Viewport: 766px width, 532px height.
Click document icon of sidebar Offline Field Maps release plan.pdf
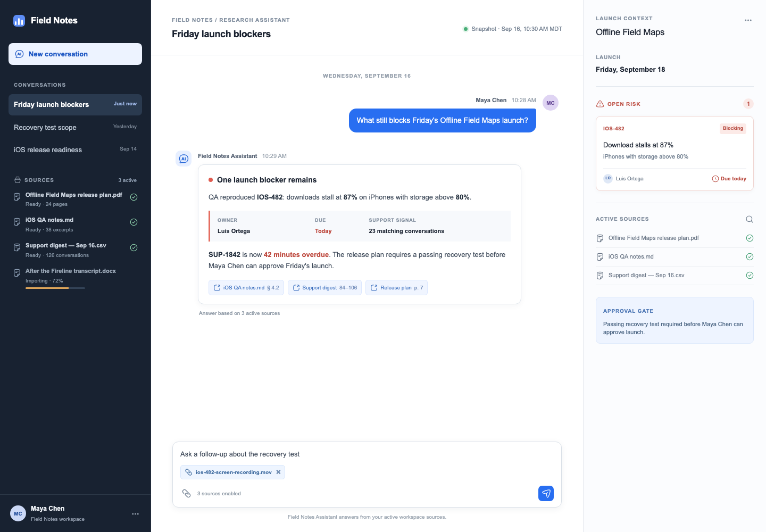[17, 197]
